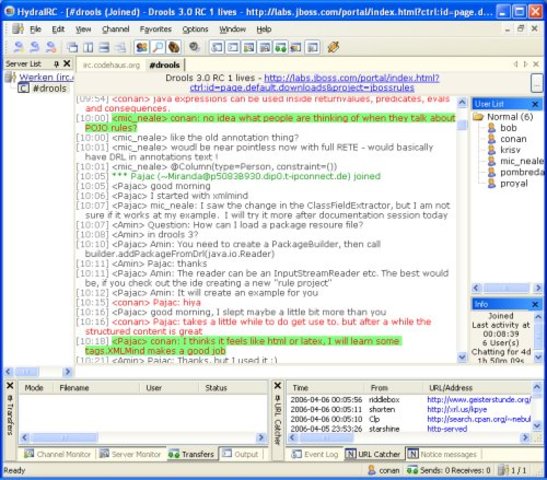Click URL Catcher list scroll-up arrow

click(537, 386)
